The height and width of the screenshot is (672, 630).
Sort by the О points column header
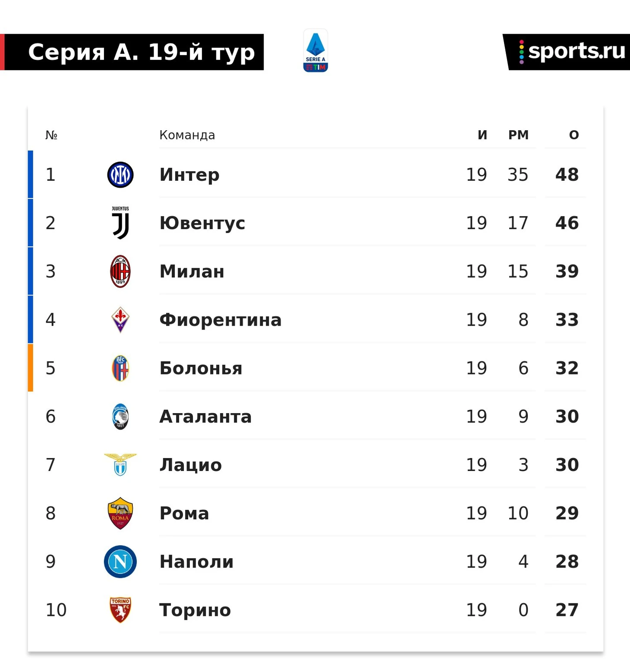[x=574, y=135]
